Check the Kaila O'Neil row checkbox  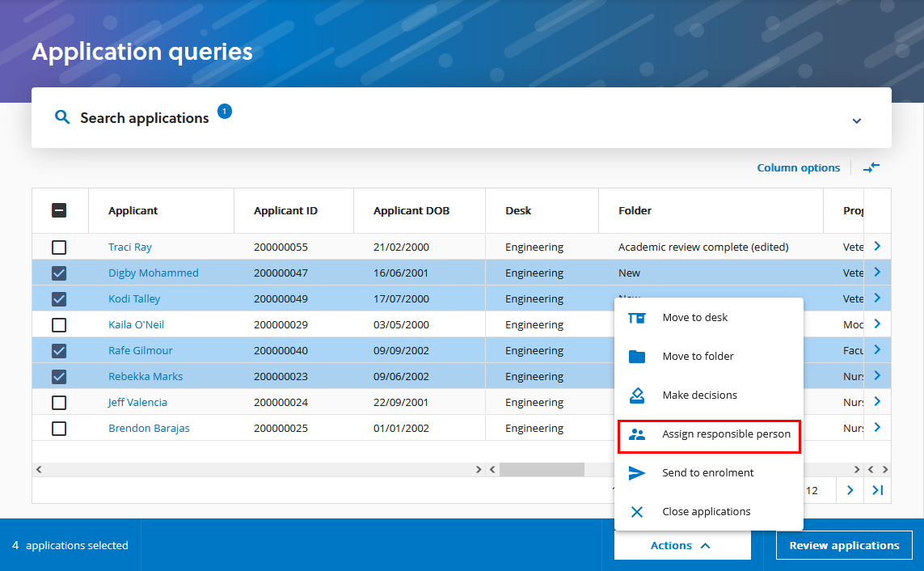point(59,325)
